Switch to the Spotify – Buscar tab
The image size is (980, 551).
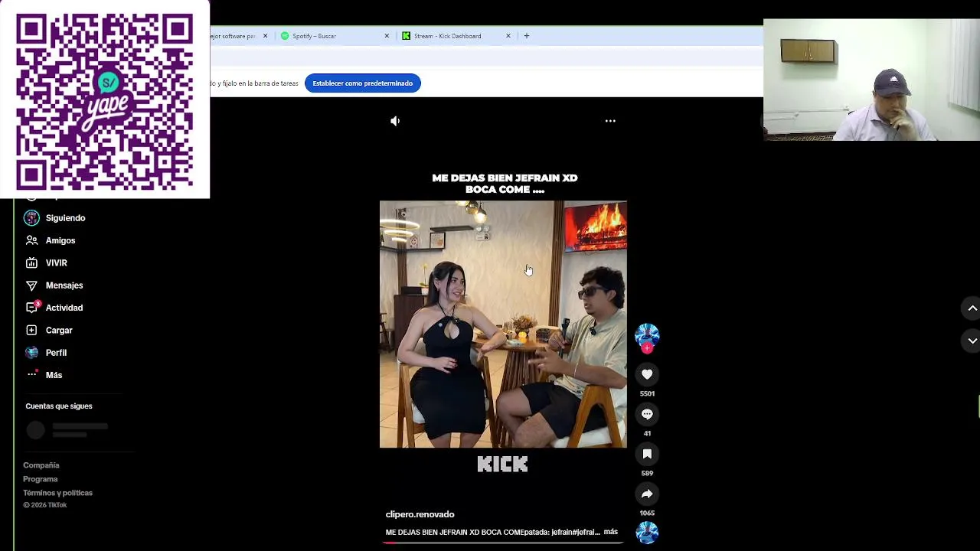tap(314, 36)
